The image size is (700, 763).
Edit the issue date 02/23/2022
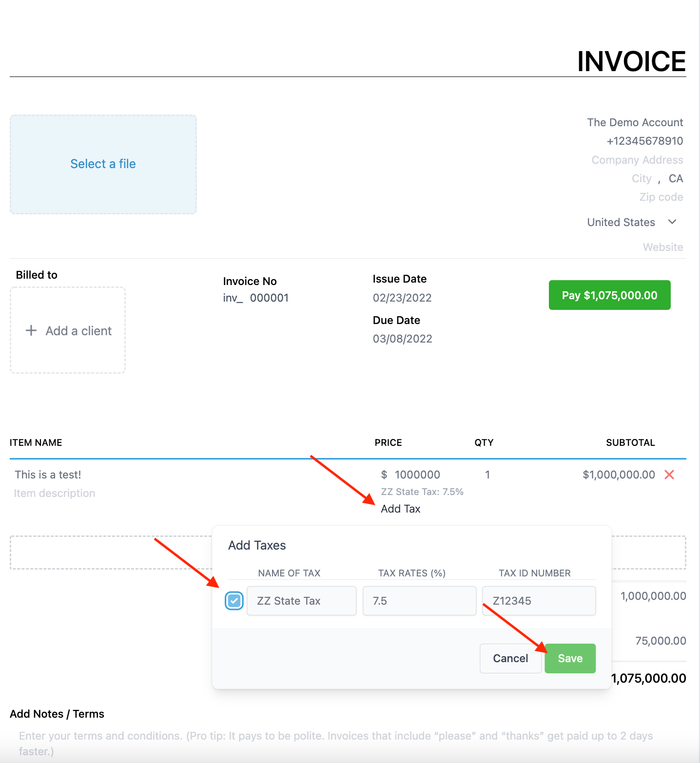pyautogui.click(x=402, y=298)
